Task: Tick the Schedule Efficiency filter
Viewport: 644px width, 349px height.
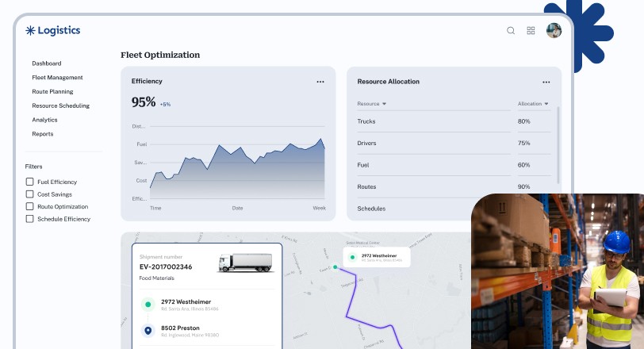Action: point(29,219)
